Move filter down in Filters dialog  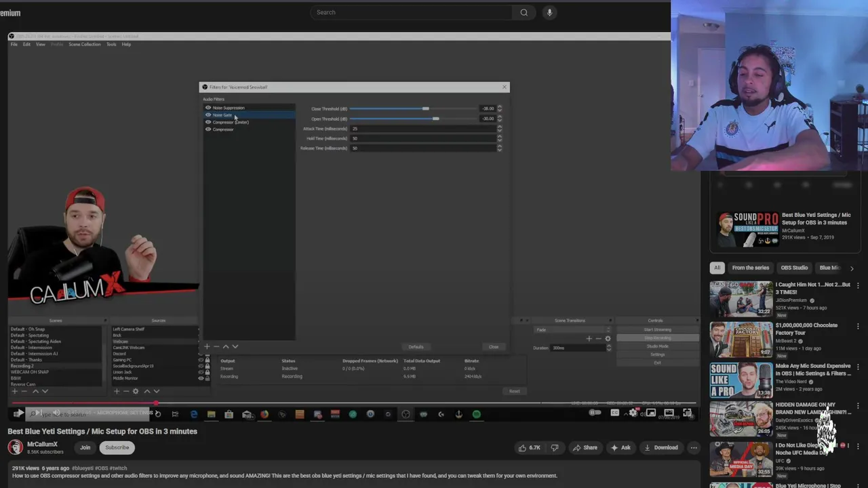coord(235,346)
